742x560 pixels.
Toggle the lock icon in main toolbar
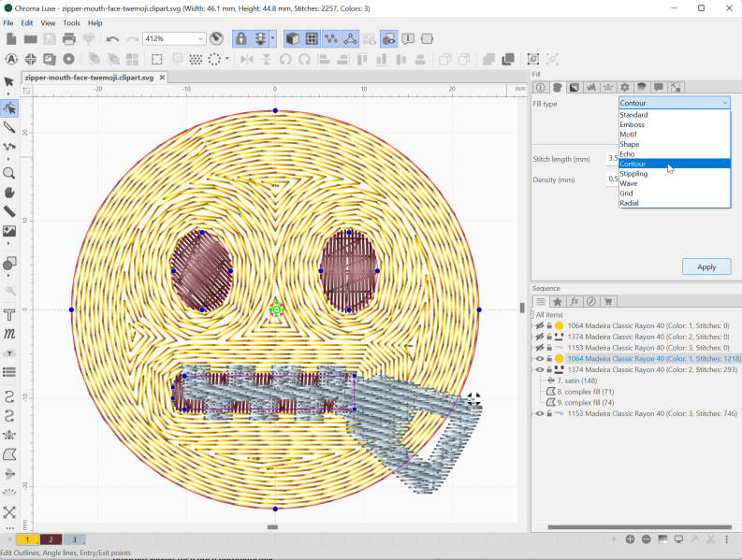click(x=241, y=38)
